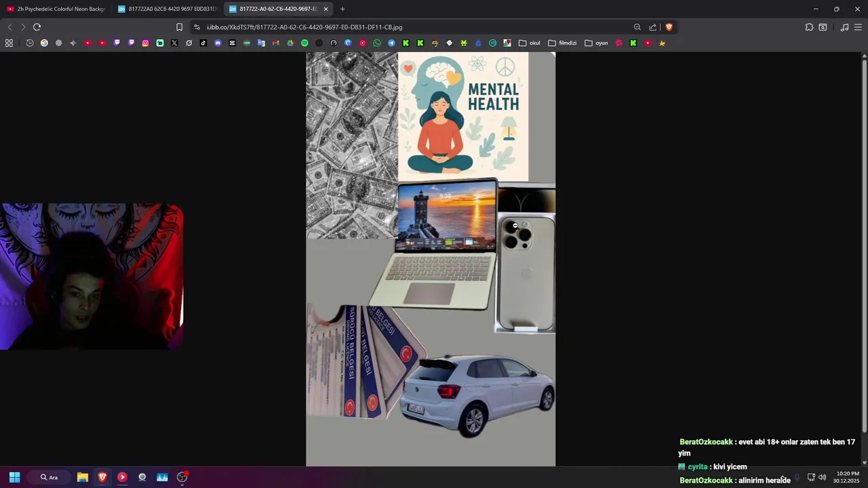Open the Brave Shields lion icon

pyautogui.click(x=669, y=27)
